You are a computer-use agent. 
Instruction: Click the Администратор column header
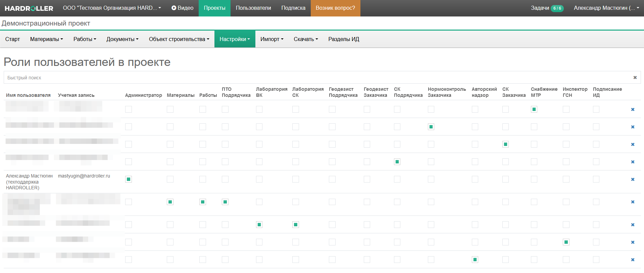coord(144,95)
